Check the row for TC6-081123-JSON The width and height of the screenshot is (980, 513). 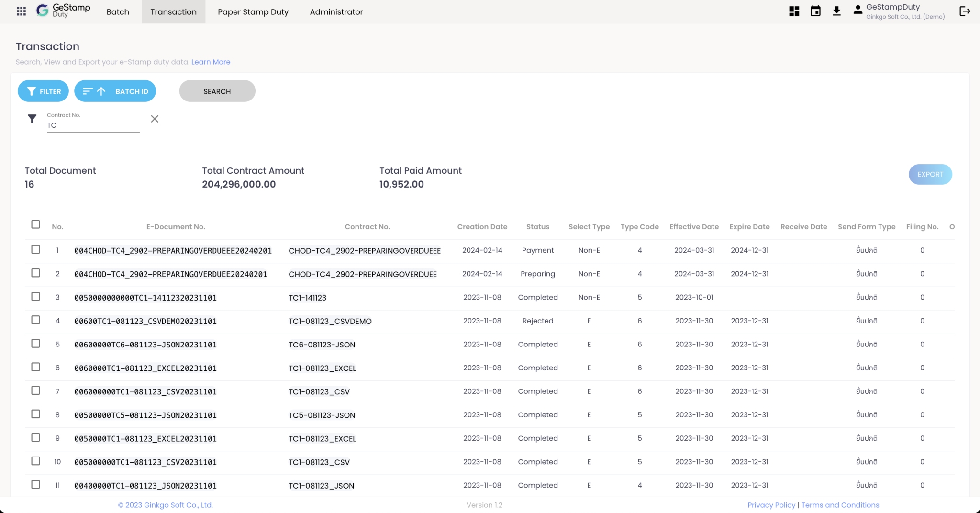[x=35, y=344]
